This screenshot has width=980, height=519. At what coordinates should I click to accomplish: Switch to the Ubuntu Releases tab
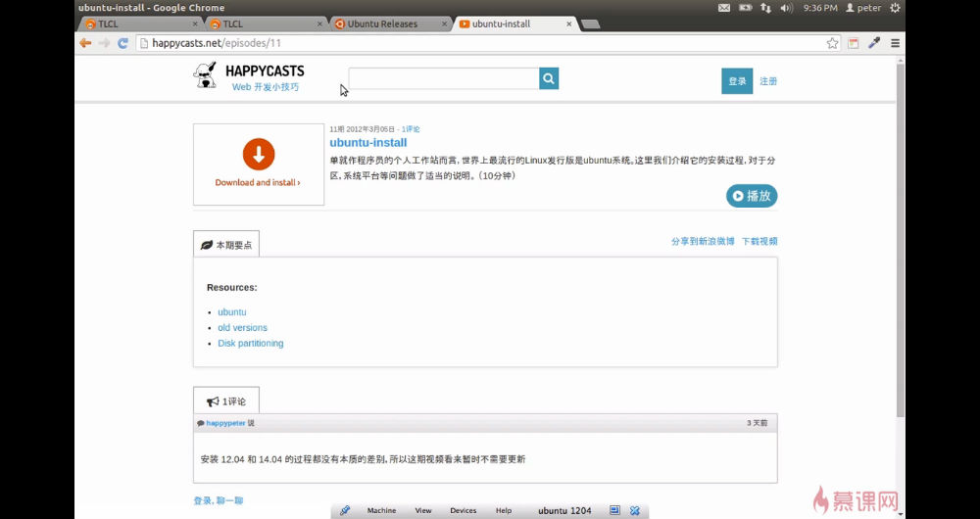pyautogui.click(x=389, y=24)
